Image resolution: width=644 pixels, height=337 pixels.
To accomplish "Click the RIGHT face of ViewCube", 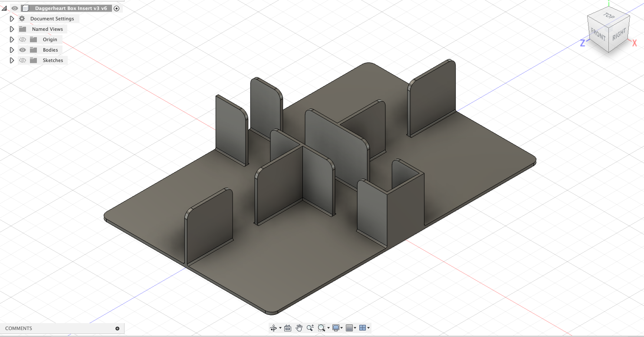I will (619, 35).
